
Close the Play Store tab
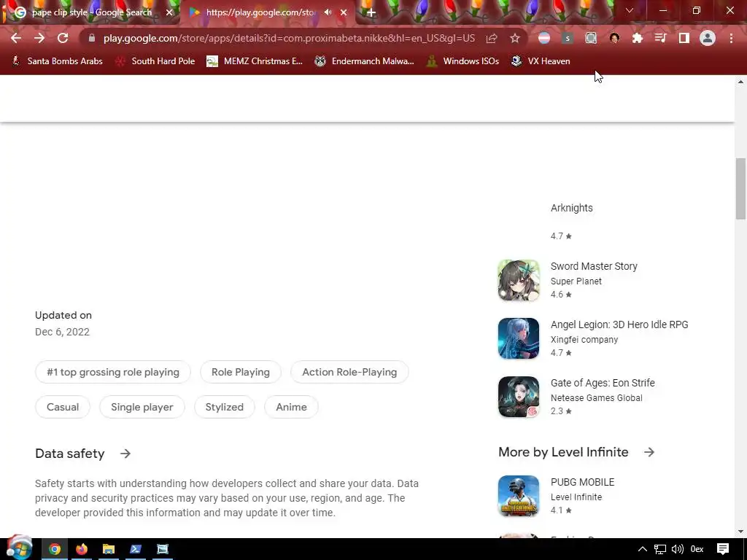(x=344, y=12)
